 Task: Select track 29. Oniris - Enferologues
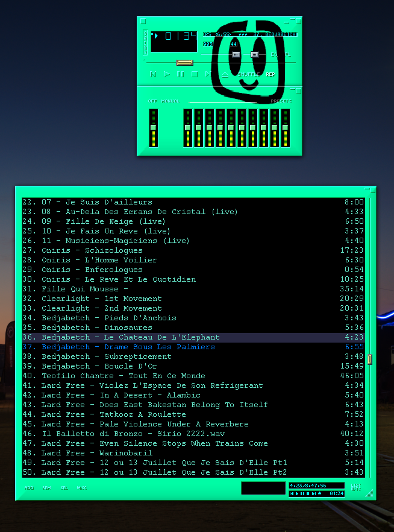[193, 270]
